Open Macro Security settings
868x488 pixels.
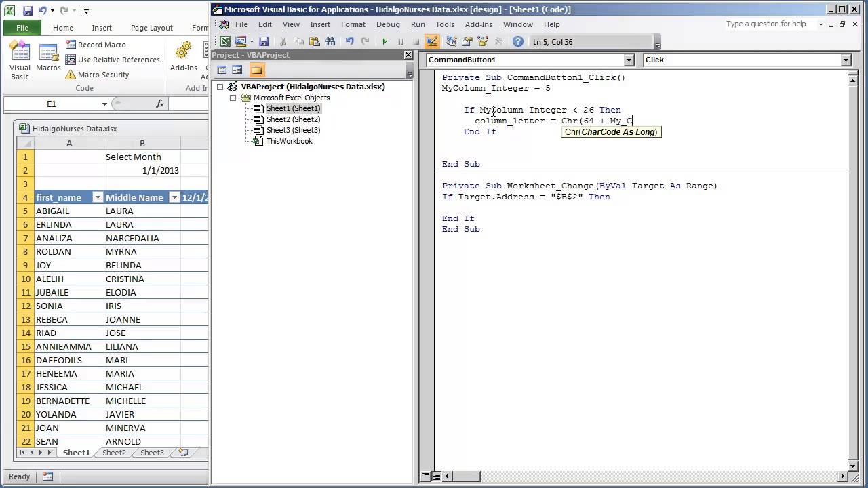pos(97,75)
